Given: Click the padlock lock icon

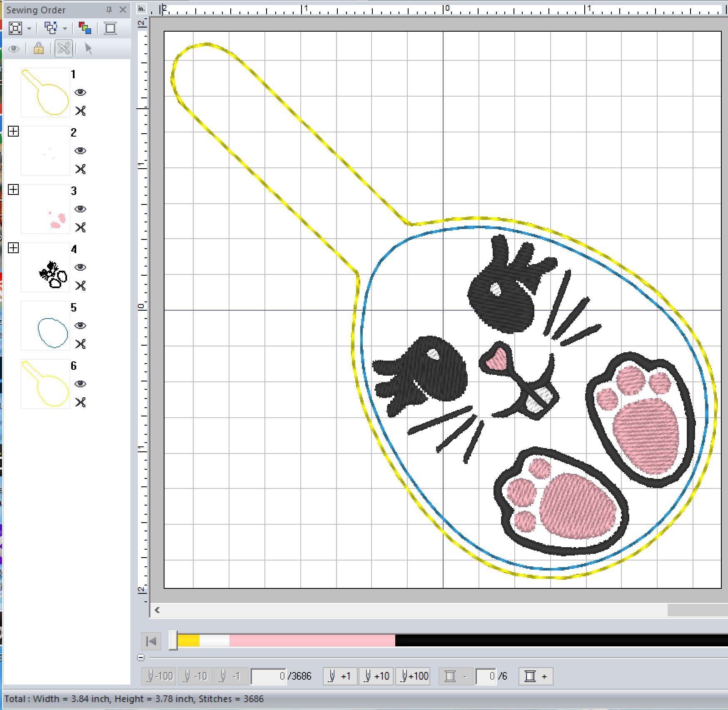Looking at the screenshot, I should (38, 49).
